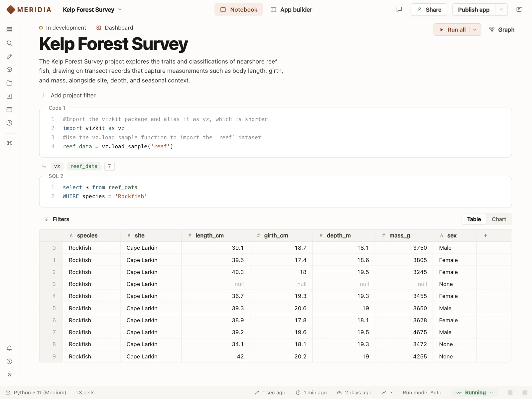Viewport: 532px width, 399px height.
Task: Click the Meridia logo
Action: [29, 10]
